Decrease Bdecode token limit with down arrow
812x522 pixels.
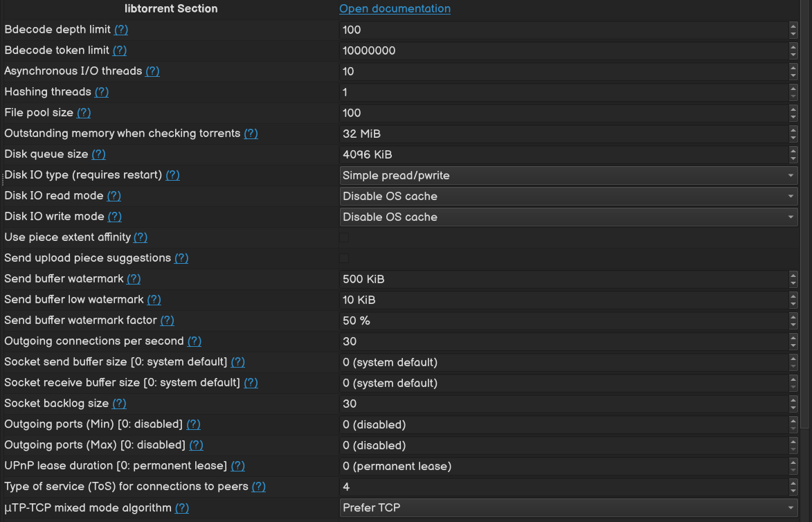[x=793, y=55]
